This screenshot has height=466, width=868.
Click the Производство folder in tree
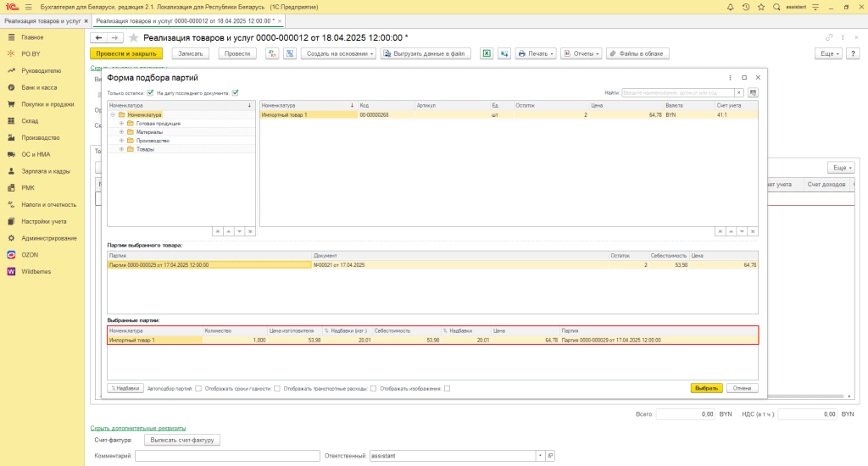coord(153,141)
